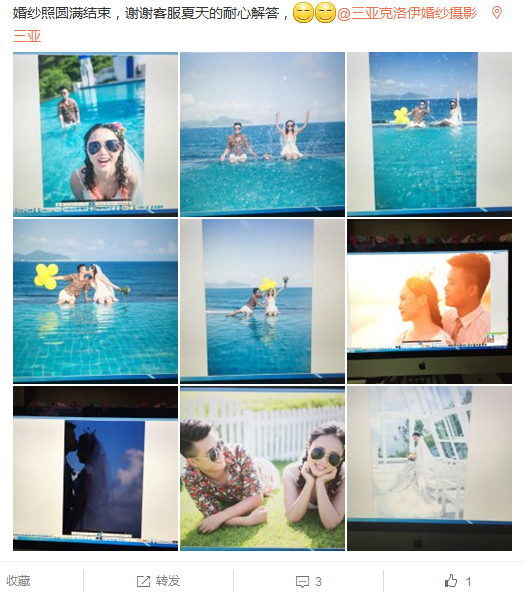Open sunlit couple profile photo on iMac
Viewport: 525px width, 593px height.
click(429, 301)
